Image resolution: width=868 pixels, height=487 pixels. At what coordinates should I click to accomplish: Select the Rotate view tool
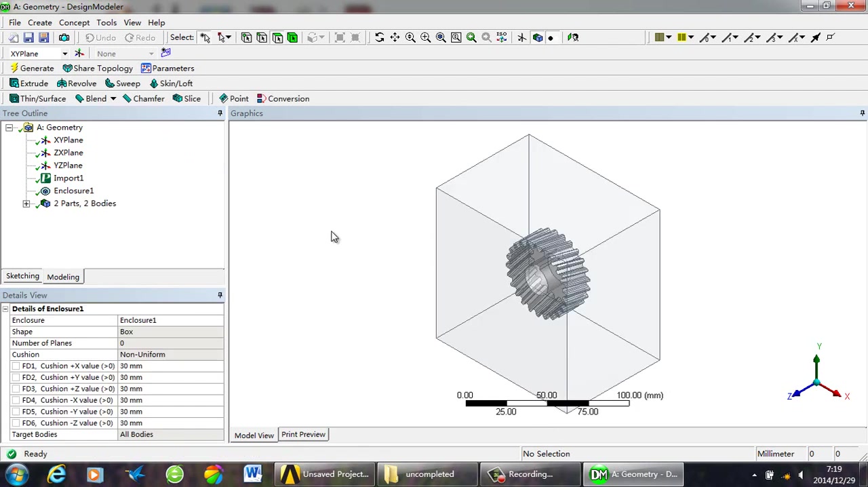380,37
